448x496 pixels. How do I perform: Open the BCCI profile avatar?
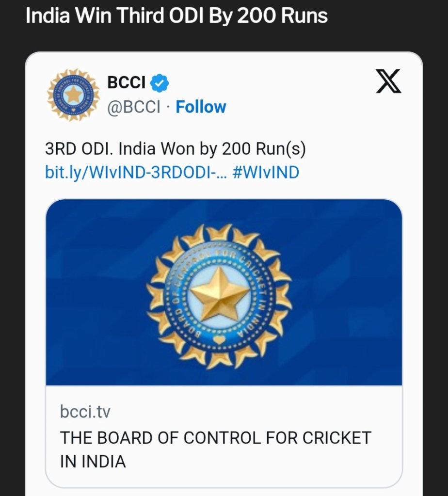[x=73, y=95]
